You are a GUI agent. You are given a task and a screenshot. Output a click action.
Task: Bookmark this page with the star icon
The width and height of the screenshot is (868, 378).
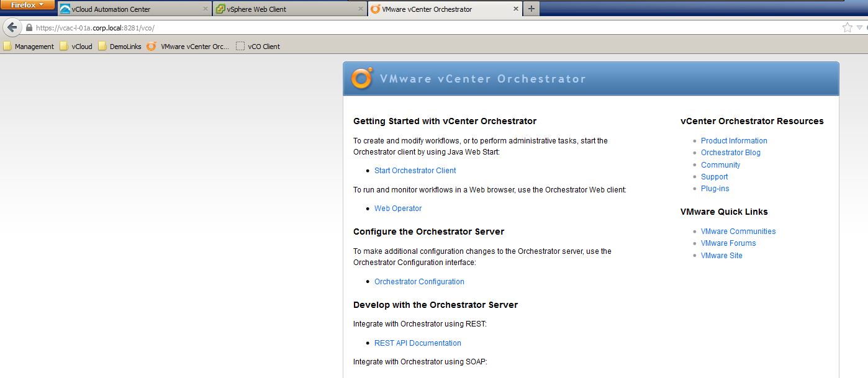pyautogui.click(x=847, y=28)
